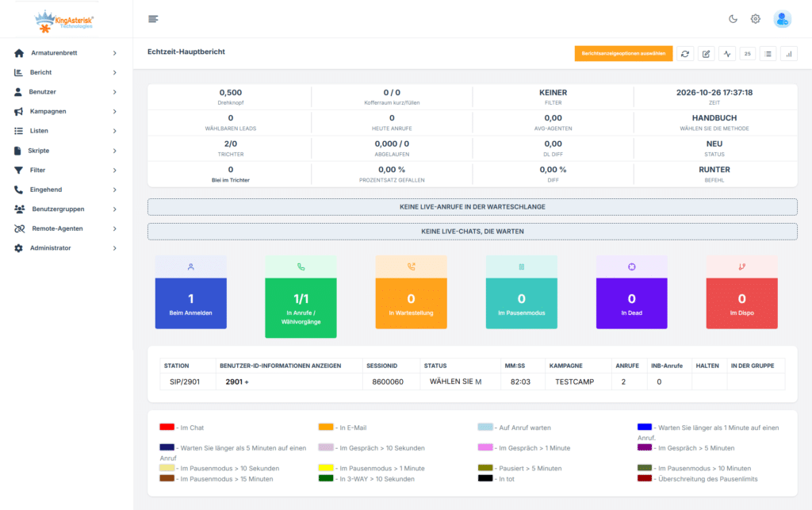Click the Listen list icon
Viewport: 812px width, 510px height.
pos(19,131)
